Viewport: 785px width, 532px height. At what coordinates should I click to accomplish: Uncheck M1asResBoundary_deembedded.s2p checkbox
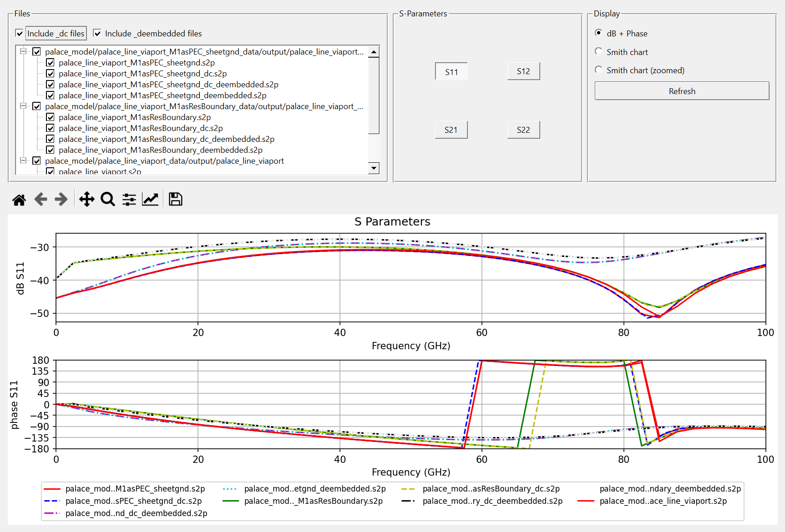pyautogui.click(x=51, y=150)
